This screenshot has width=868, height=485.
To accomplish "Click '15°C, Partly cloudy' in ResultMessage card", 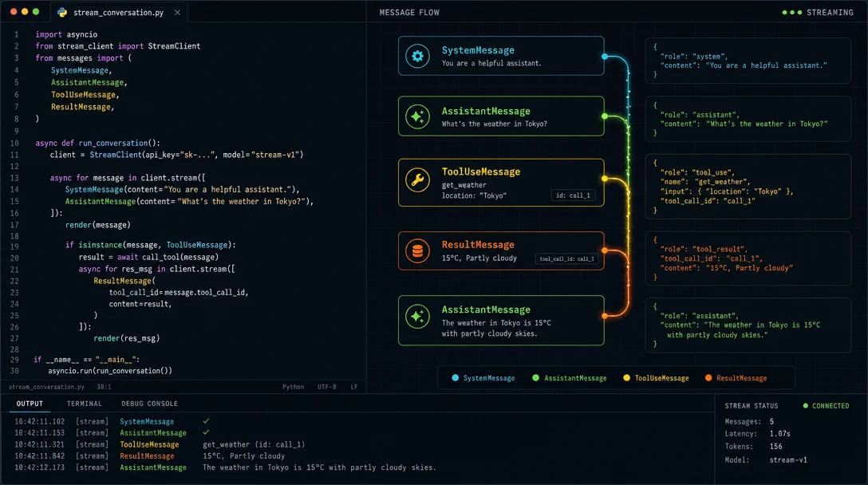I will click(479, 258).
